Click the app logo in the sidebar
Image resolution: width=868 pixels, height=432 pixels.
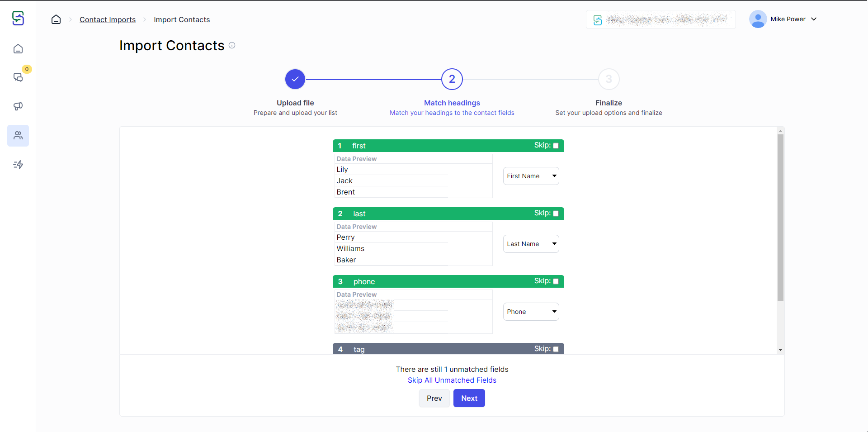tap(18, 18)
